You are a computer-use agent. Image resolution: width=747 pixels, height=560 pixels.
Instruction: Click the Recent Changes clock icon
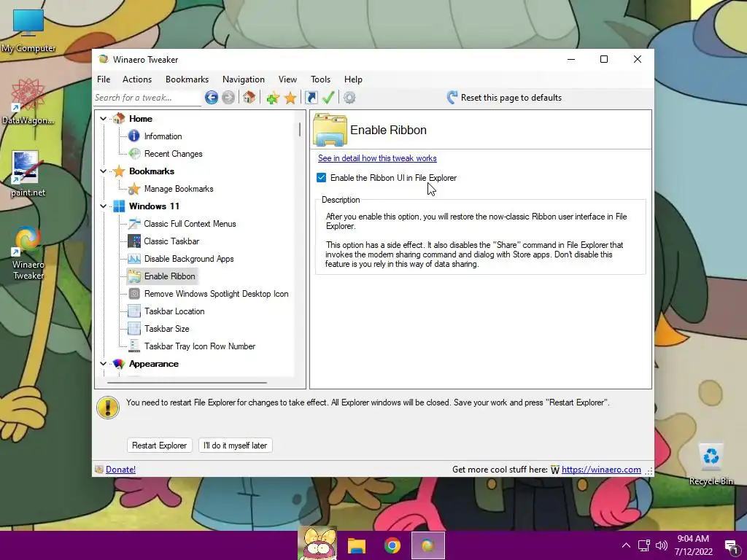134,154
